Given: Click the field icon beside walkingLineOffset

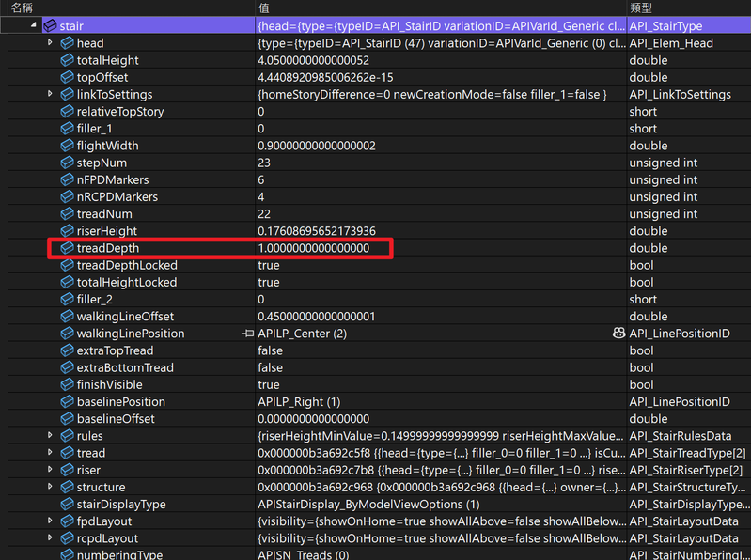Looking at the screenshot, I should coord(67,317).
